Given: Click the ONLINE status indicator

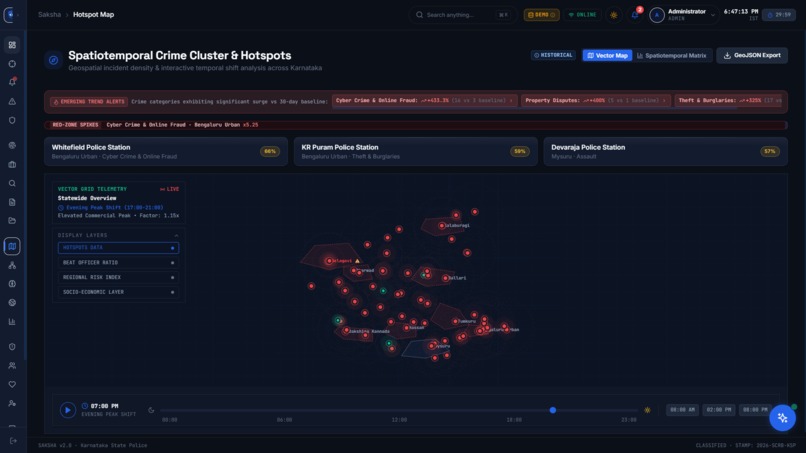Looking at the screenshot, I should 582,15.
